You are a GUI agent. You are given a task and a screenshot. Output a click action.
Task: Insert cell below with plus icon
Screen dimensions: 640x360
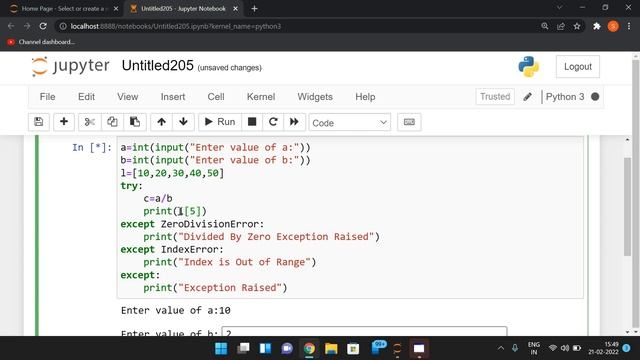pos(64,122)
